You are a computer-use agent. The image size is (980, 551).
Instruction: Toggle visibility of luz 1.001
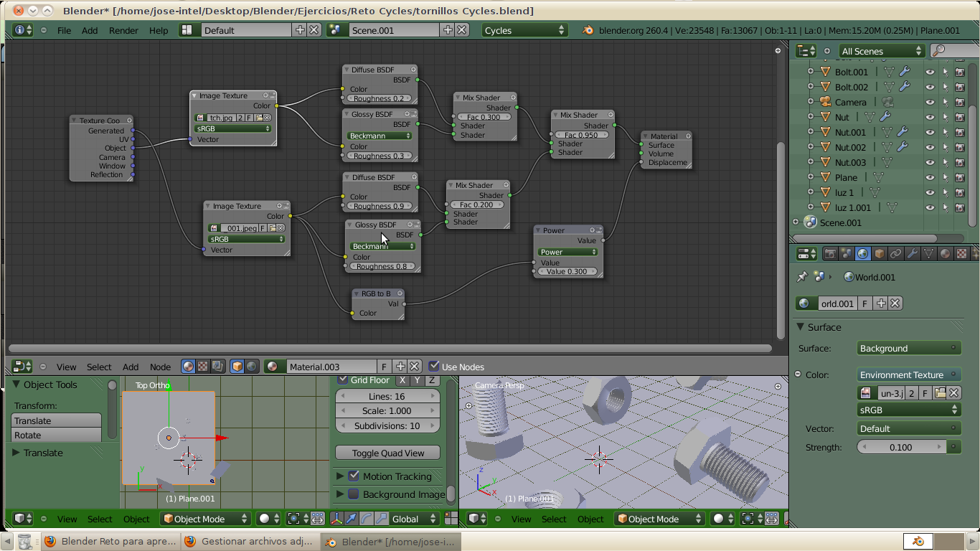[930, 207]
